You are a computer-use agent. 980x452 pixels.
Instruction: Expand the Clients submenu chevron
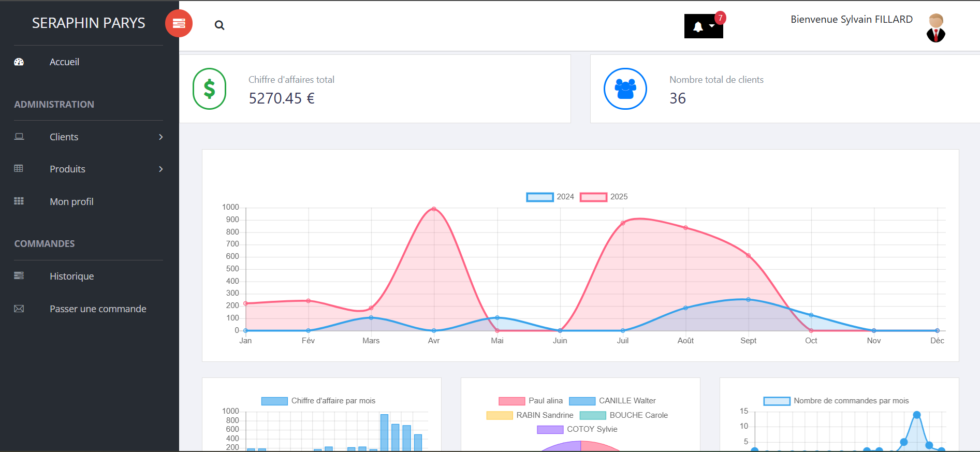click(160, 137)
